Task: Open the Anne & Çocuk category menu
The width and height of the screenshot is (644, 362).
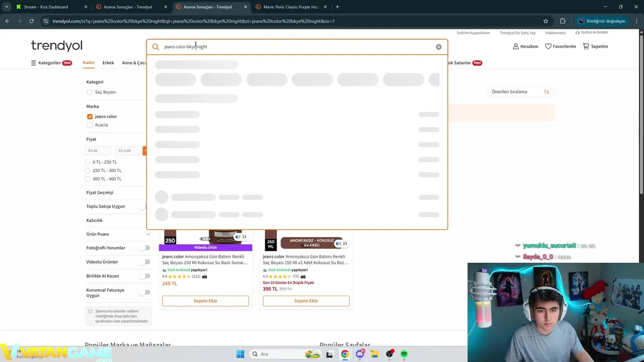Action: click(x=134, y=63)
